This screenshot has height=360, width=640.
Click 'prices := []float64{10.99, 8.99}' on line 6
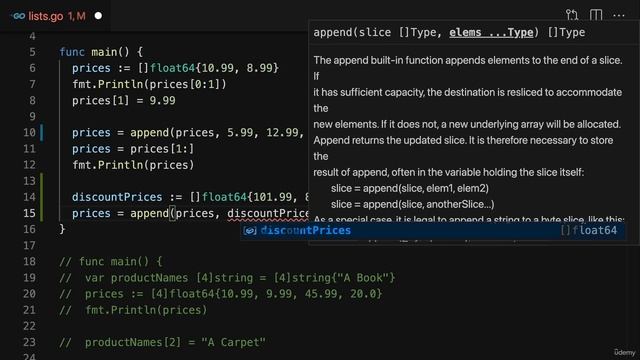175,68
